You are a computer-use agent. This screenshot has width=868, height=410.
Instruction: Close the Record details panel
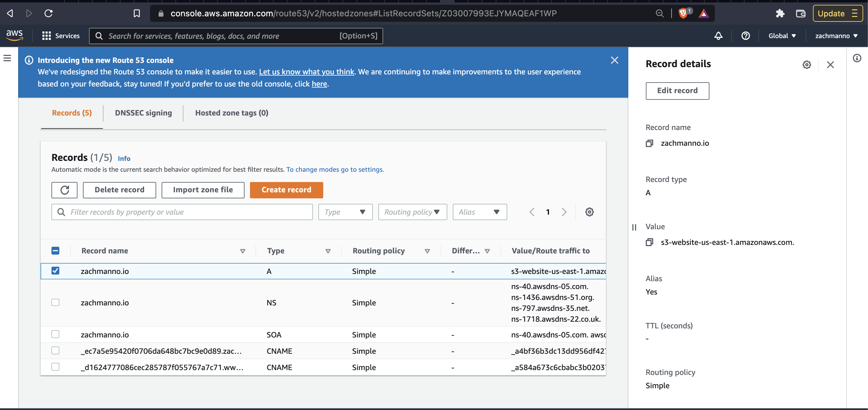(x=830, y=65)
